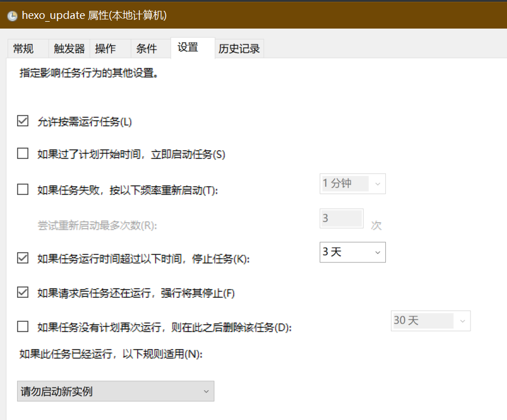
Task: Uncheck 如果请求后任务还在运行，强行将其停止(F)
Action: (x=23, y=293)
